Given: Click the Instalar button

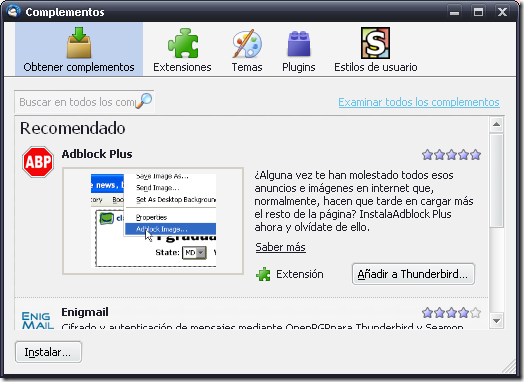Looking at the screenshot, I should click(x=48, y=352).
